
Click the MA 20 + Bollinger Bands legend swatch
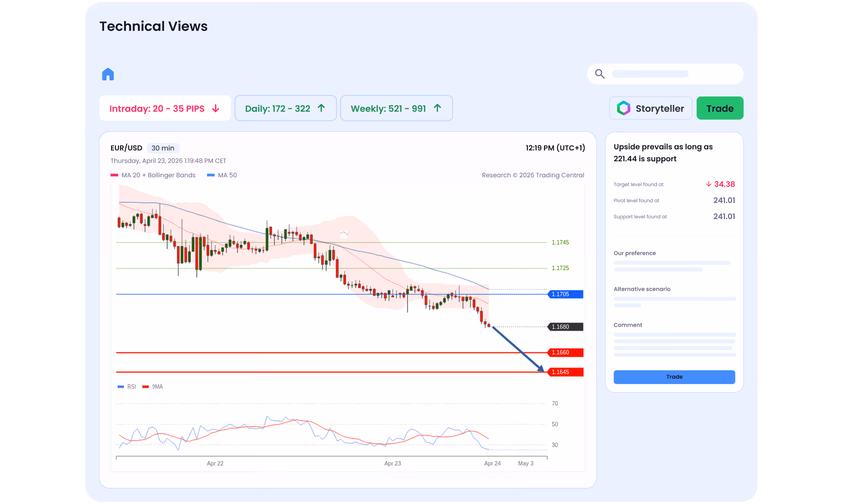(114, 175)
